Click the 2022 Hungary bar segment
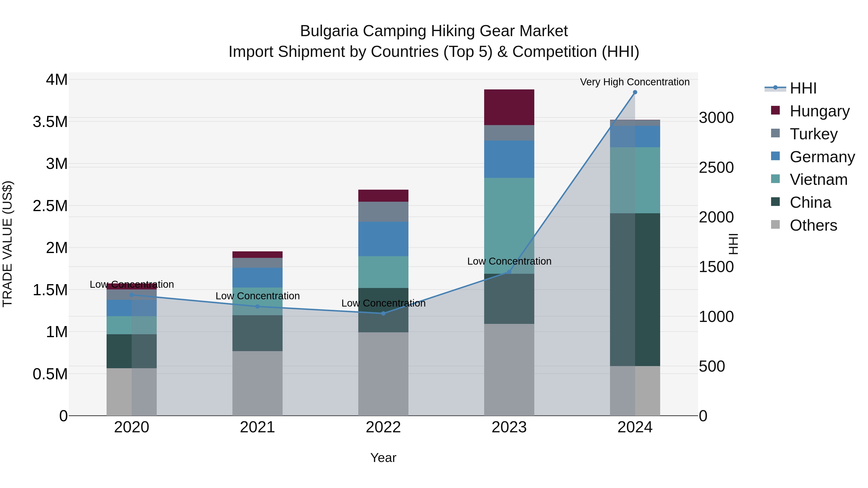The image size is (868, 488). click(x=383, y=196)
